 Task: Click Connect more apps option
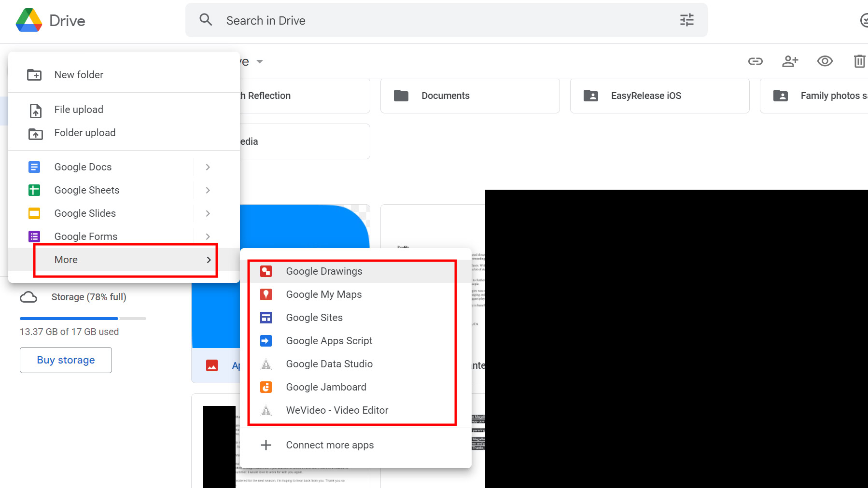(330, 445)
